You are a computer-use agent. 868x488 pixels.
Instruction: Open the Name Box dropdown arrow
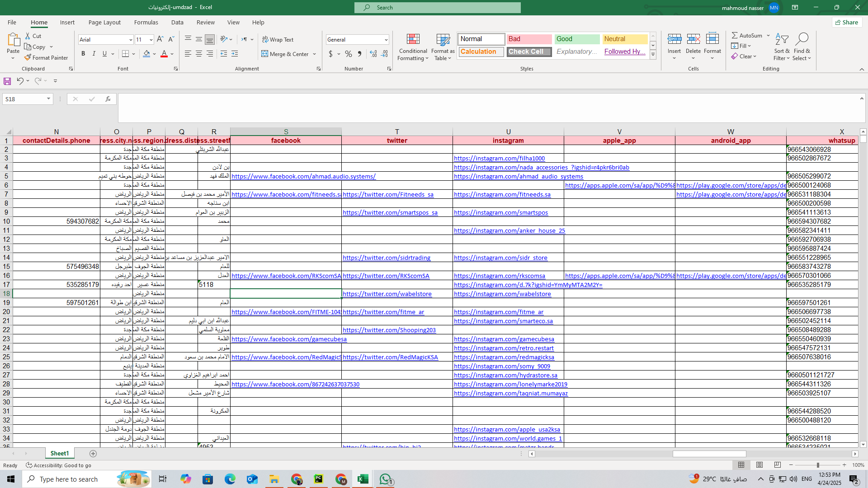pos(48,99)
